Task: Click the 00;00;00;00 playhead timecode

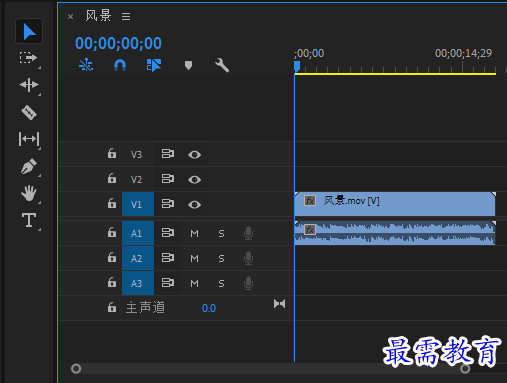Action: coord(118,43)
